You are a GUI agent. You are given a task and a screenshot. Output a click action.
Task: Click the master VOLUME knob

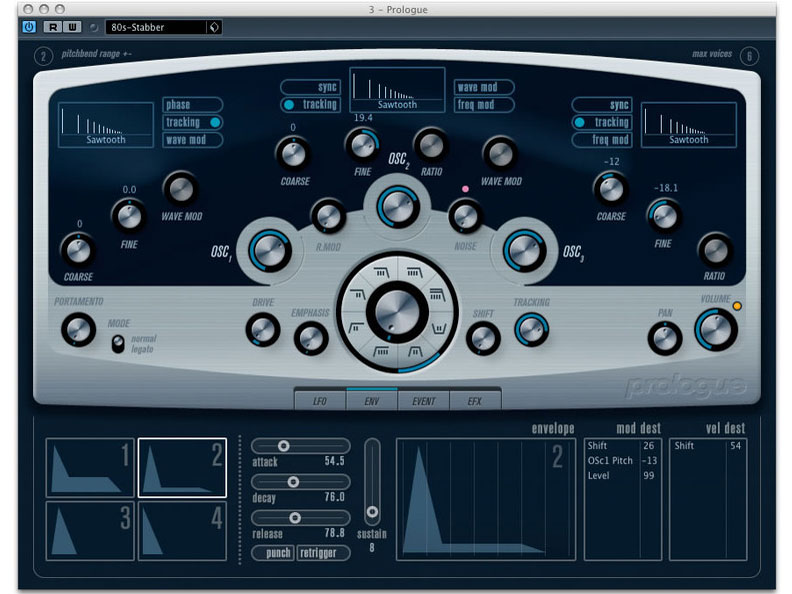click(x=716, y=330)
